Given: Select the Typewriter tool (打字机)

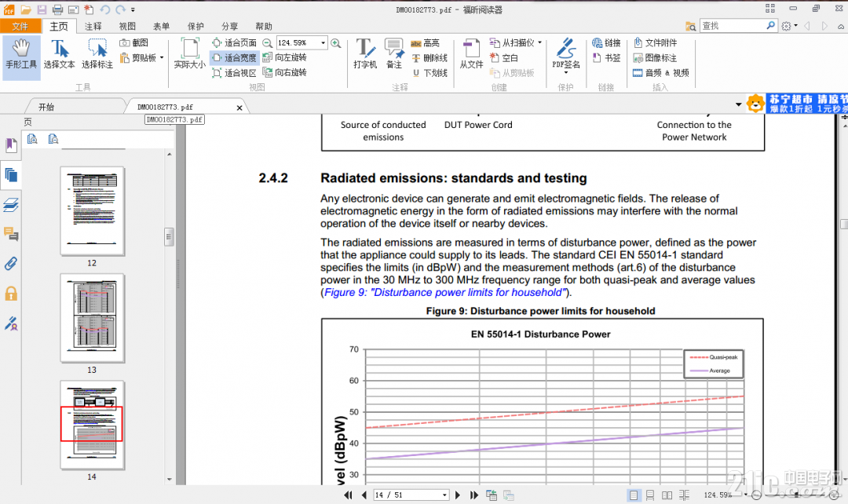Looking at the screenshot, I should click(x=365, y=54).
